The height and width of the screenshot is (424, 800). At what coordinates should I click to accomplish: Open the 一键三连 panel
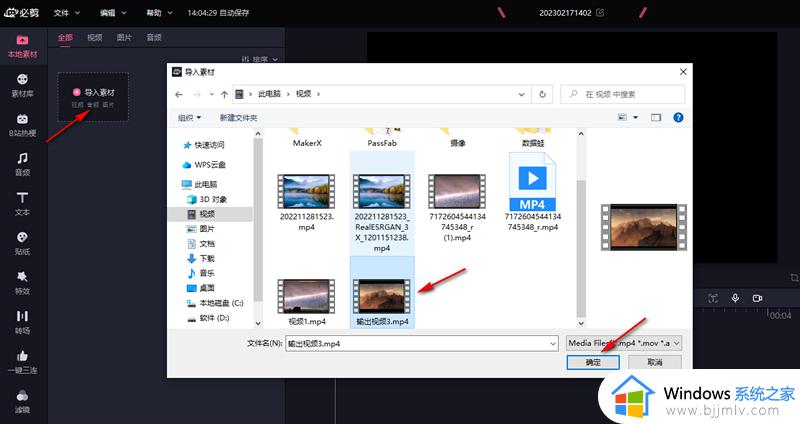[x=22, y=362]
